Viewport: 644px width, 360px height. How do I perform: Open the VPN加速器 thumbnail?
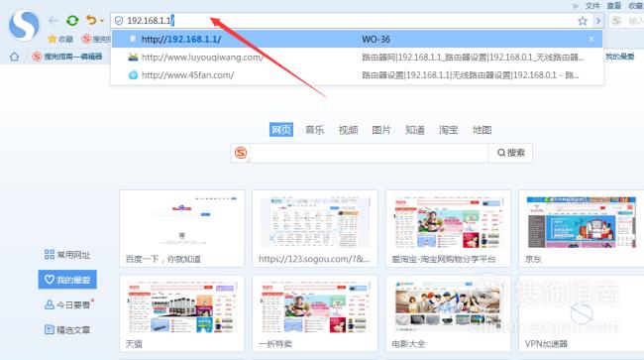(x=582, y=313)
